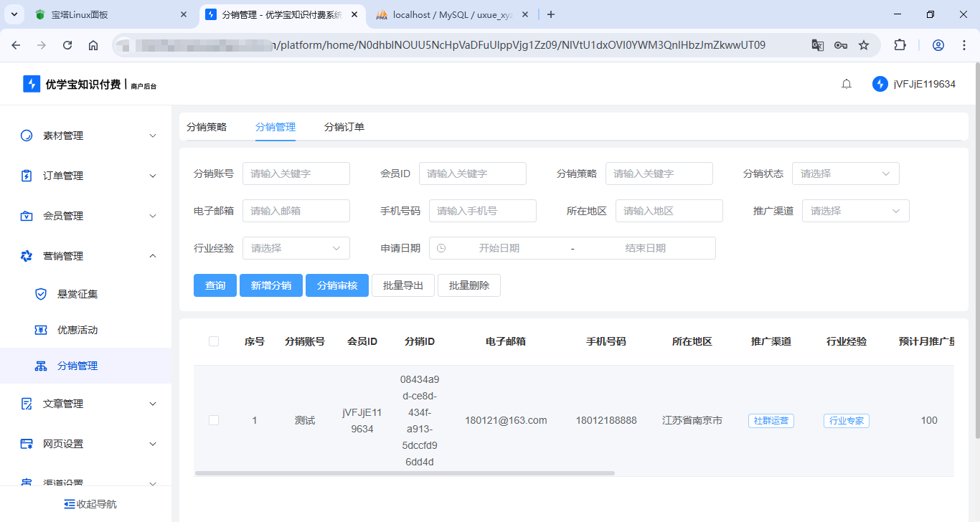
Task: Click the 悬赏征集 shield icon
Action: coord(41,294)
